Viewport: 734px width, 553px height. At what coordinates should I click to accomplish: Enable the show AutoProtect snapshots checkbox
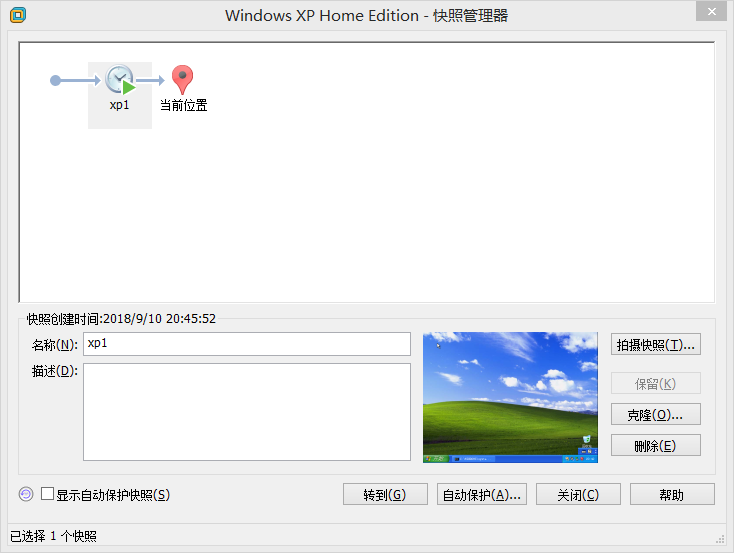click(x=47, y=494)
